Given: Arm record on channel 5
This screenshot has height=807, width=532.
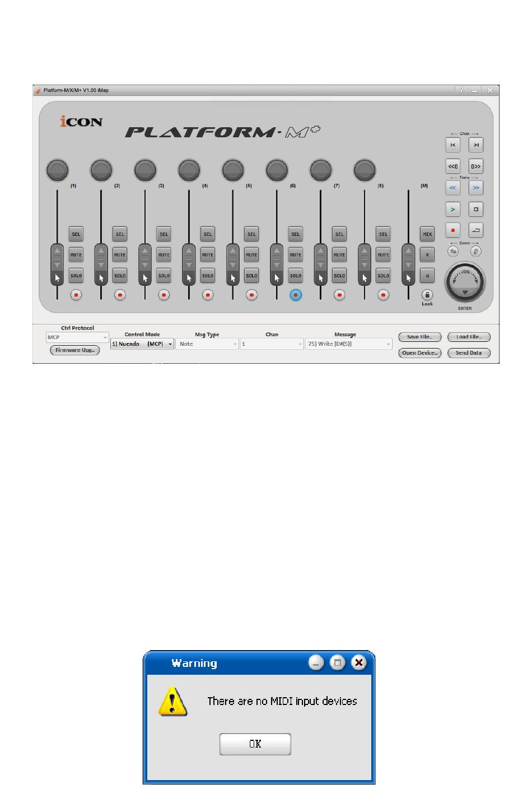Looking at the screenshot, I should (x=252, y=295).
